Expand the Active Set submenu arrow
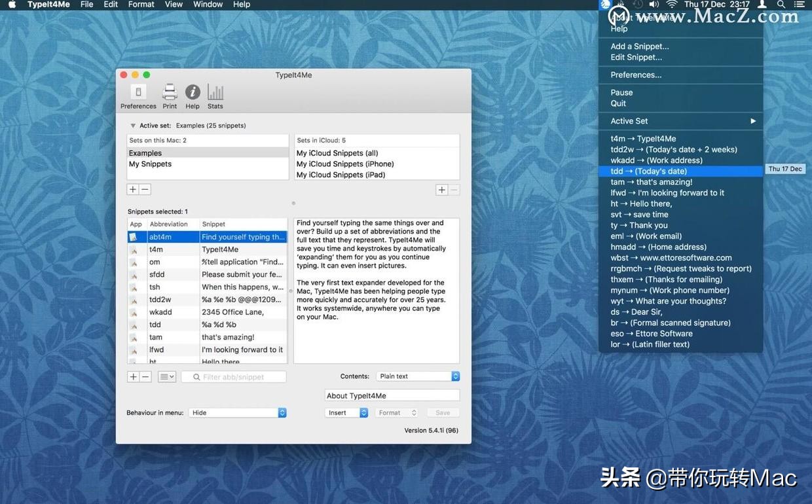812x504 pixels. coord(752,120)
